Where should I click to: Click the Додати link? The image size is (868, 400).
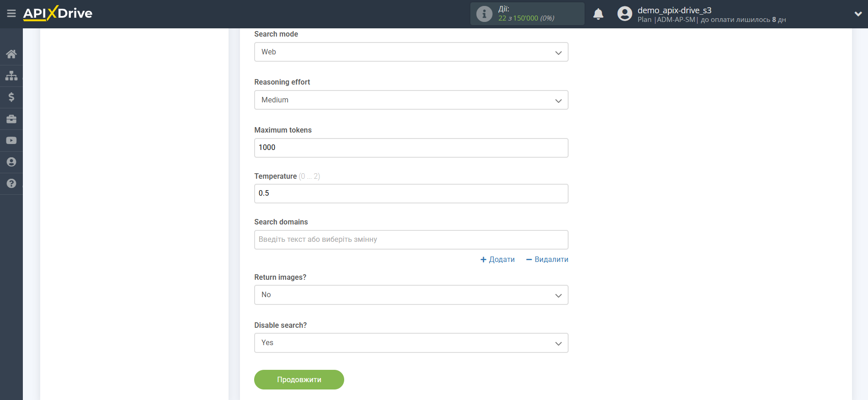click(497, 260)
